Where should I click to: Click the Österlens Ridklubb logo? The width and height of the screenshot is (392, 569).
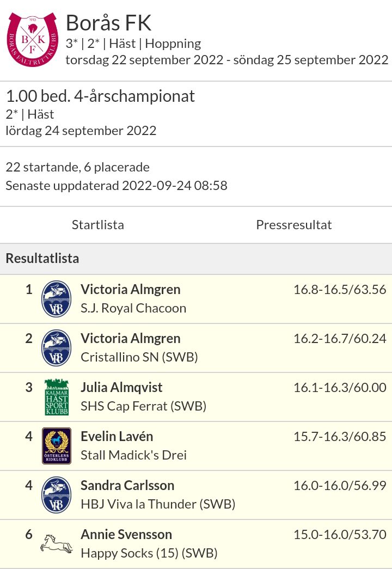[56, 445]
